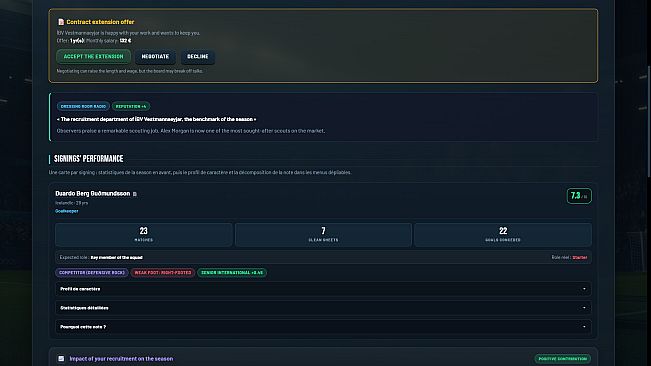The height and width of the screenshot is (366, 651).
Task: Click the Competitor (Defensive Rock) tag
Action: pos(92,273)
